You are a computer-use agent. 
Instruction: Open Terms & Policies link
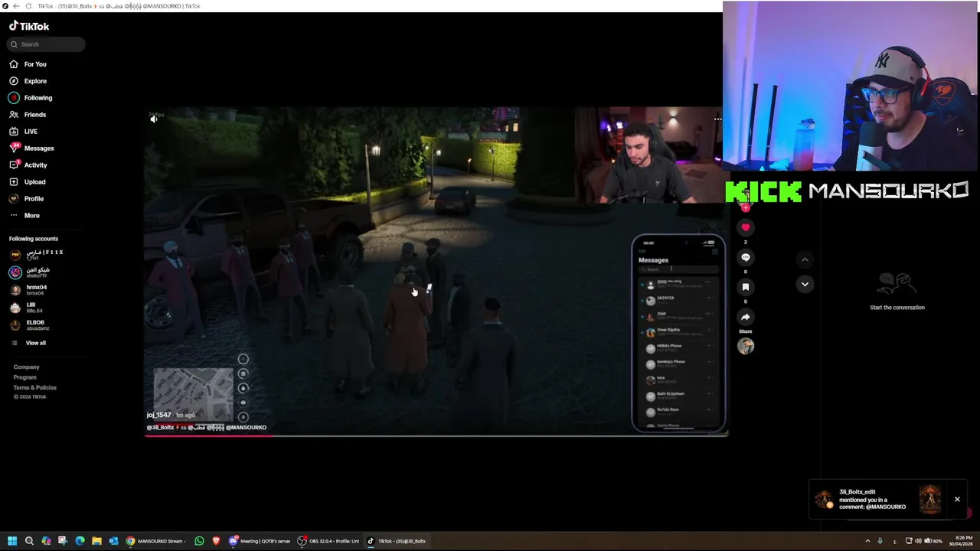(34, 387)
